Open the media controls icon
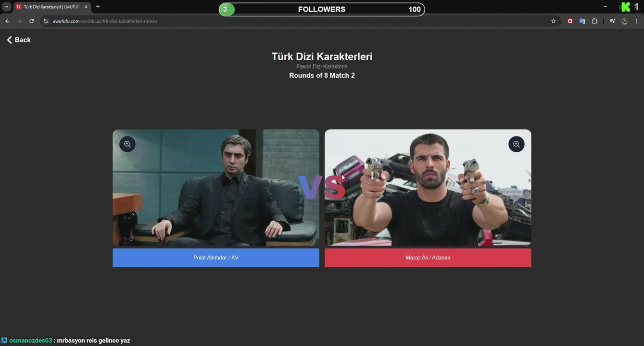This screenshot has width=644, height=346. (x=612, y=21)
